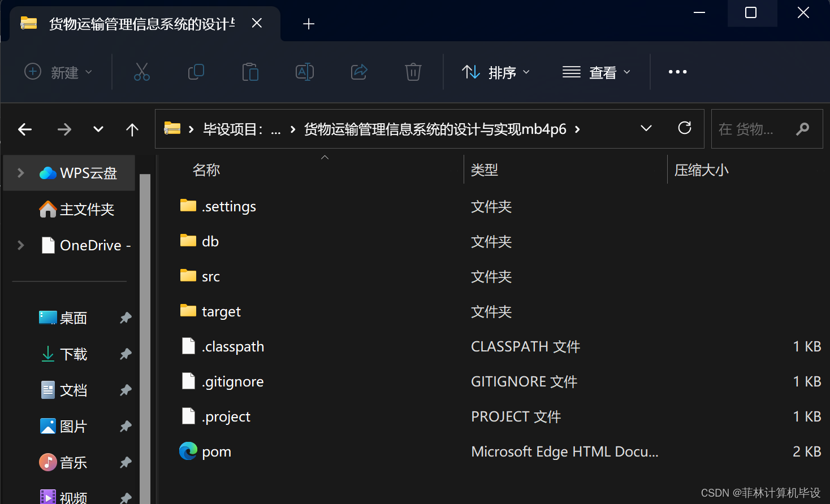Image resolution: width=830 pixels, height=504 pixels.
Task: Open the 新建 dropdown
Action: tap(58, 72)
